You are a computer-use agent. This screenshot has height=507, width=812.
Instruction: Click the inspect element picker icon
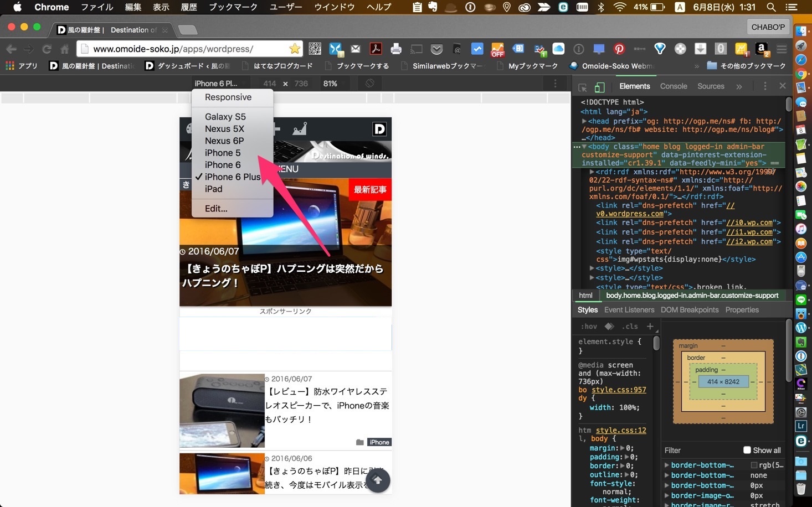[x=583, y=87]
